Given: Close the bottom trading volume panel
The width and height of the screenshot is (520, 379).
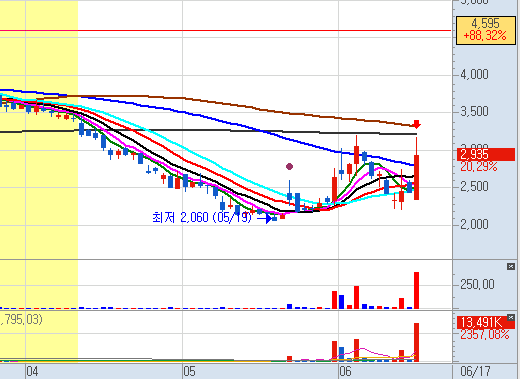Looking at the screenshot, I should 511,317.
